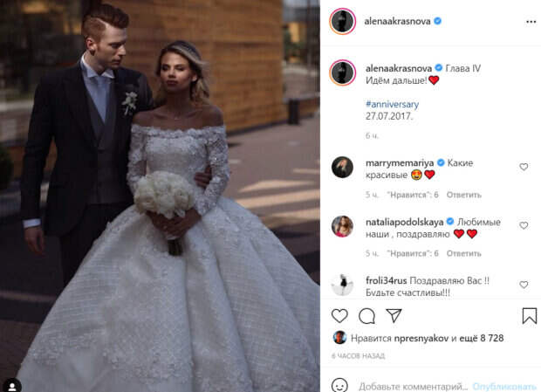Reply to marrymemariya's comment
Screen dimensions: 541x392
[x=463, y=195]
